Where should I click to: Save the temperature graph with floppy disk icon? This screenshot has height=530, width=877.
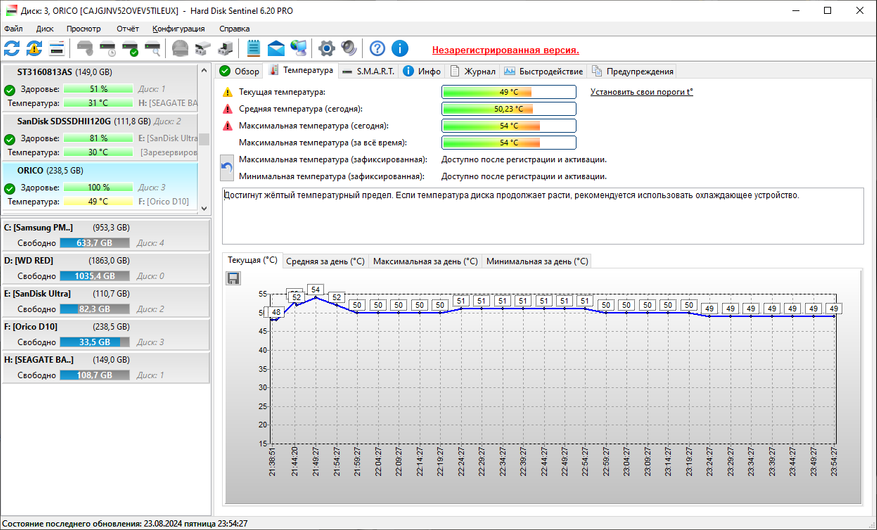pos(233,278)
